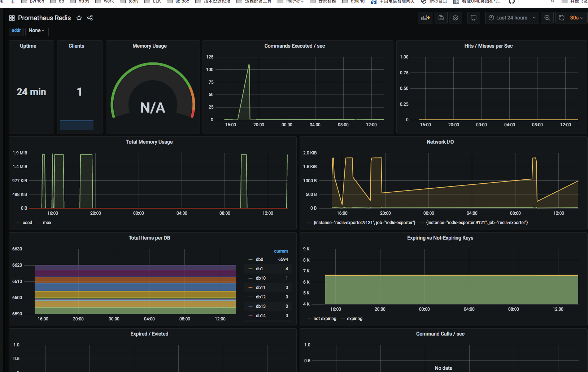This screenshot has width=588, height=372.
Task: Toggle the max series in legend
Action: [x=47, y=223]
